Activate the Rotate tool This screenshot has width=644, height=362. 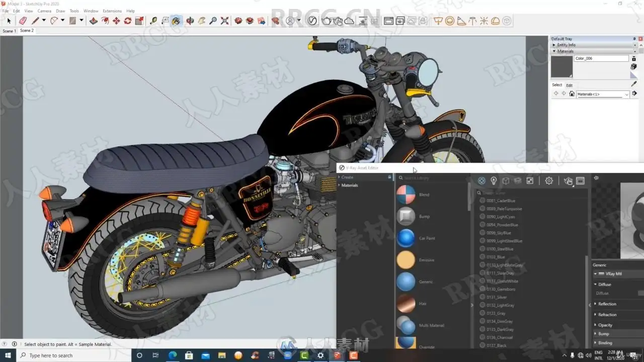[128, 21]
